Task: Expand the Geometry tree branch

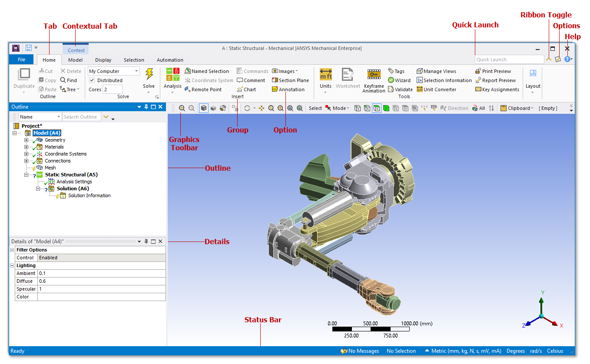Action: point(26,140)
